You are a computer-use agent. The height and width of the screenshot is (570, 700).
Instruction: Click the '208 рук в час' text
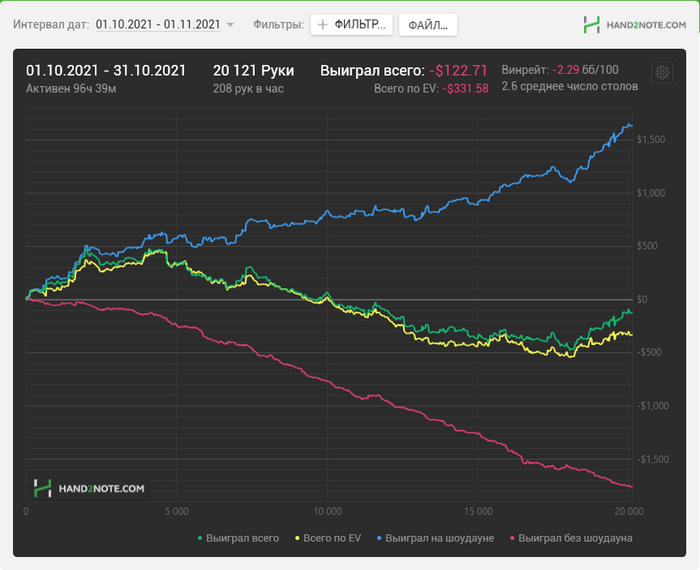pyautogui.click(x=248, y=88)
